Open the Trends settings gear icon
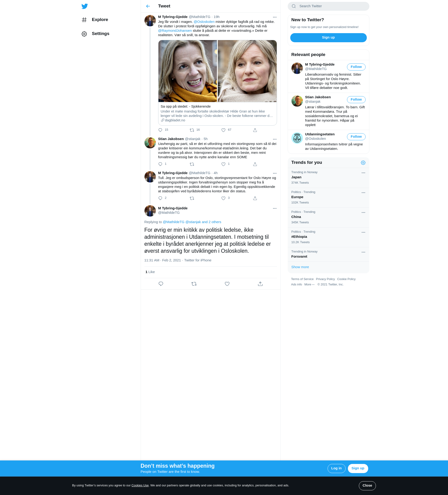Viewport: 448px width, 495px height. (x=363, y=163)
